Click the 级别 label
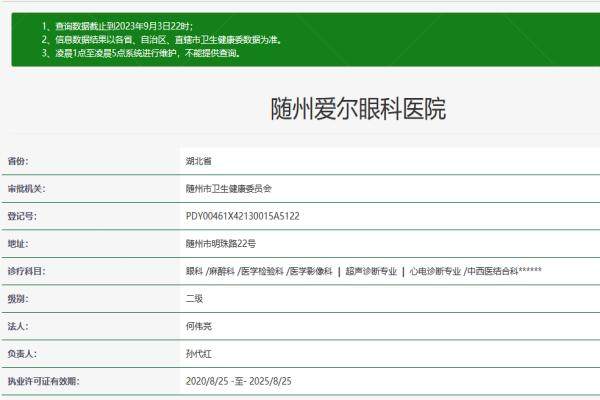 point(18,299)
